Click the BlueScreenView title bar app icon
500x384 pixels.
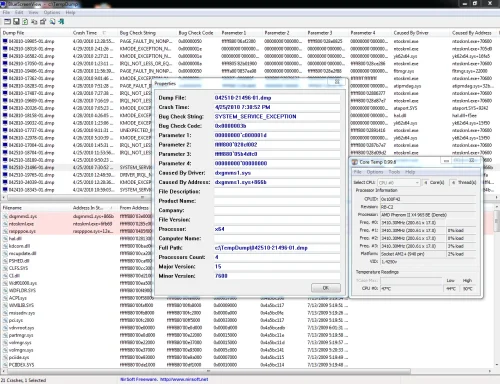[x=3, y=4]
